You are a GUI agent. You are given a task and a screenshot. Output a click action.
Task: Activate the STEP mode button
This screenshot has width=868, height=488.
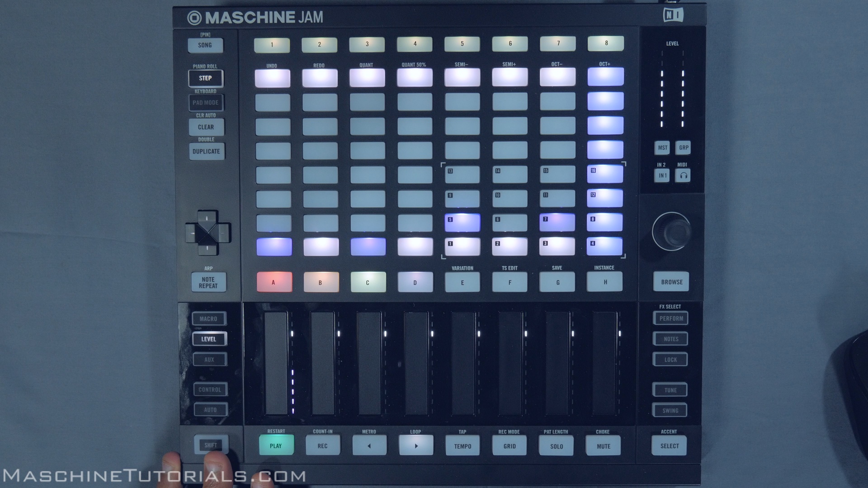[206, 78]
